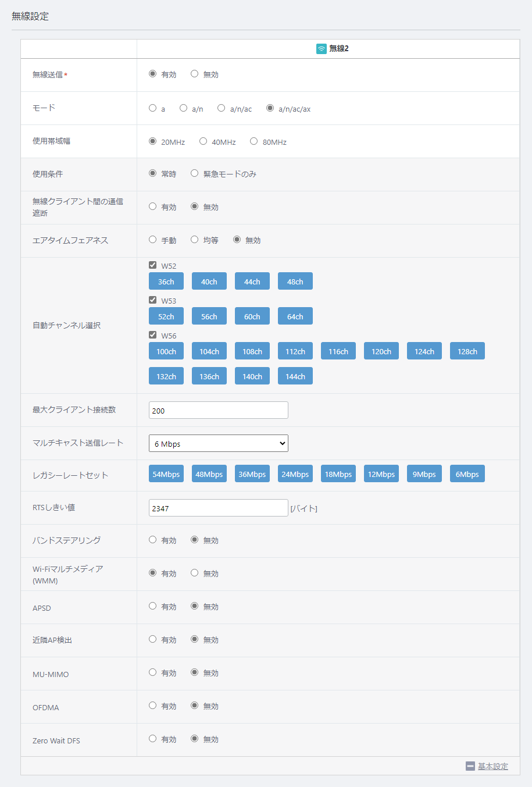Toggle the 124ch channel button
This screenshot has width=532, height=787.
(x=424, y=351)
